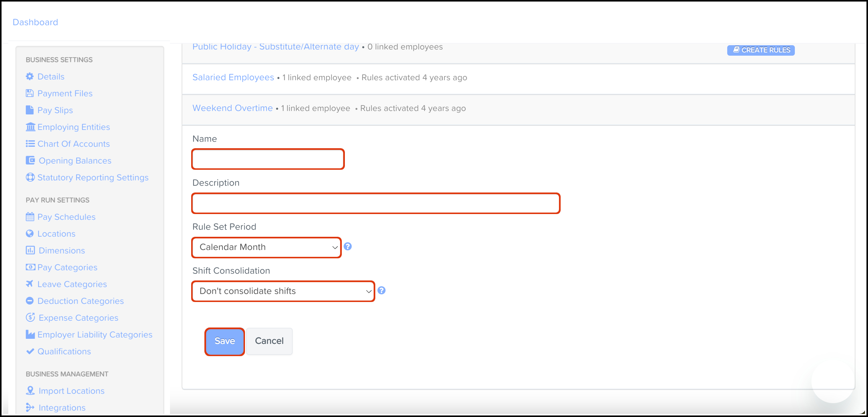Click the Create Rules button
The height and width of the screenshot is (417, 868).
coord(760,50)
